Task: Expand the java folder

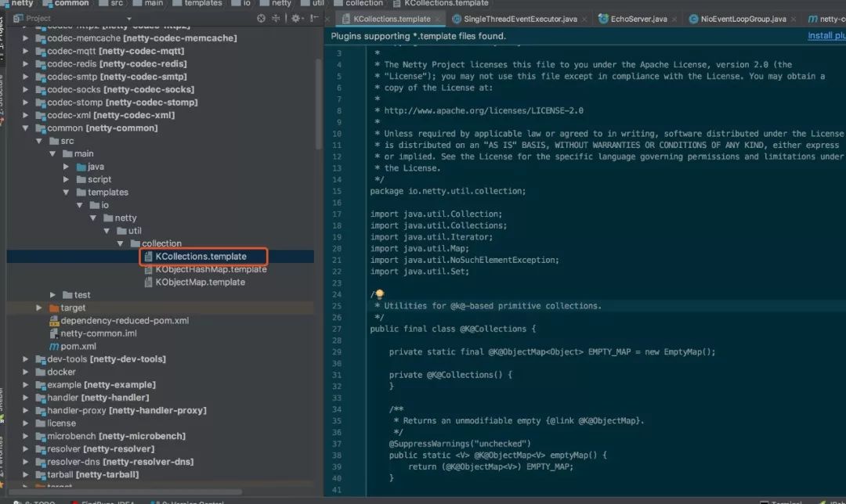Action: 66,167
